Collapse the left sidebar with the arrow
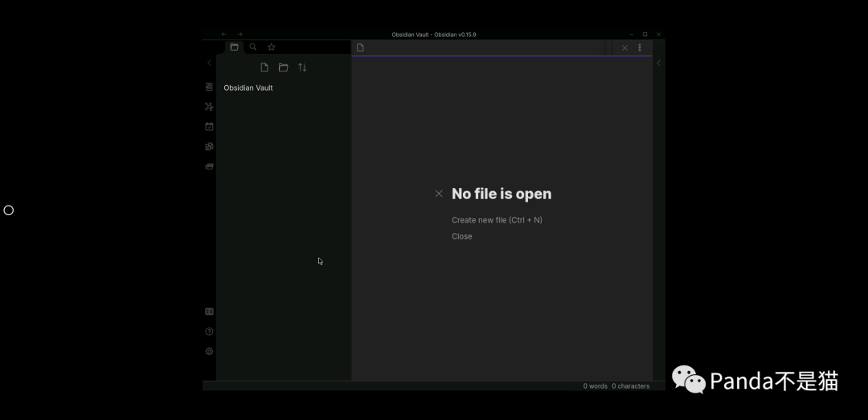This screenshot has width=868, height=420. pos(209,63)
